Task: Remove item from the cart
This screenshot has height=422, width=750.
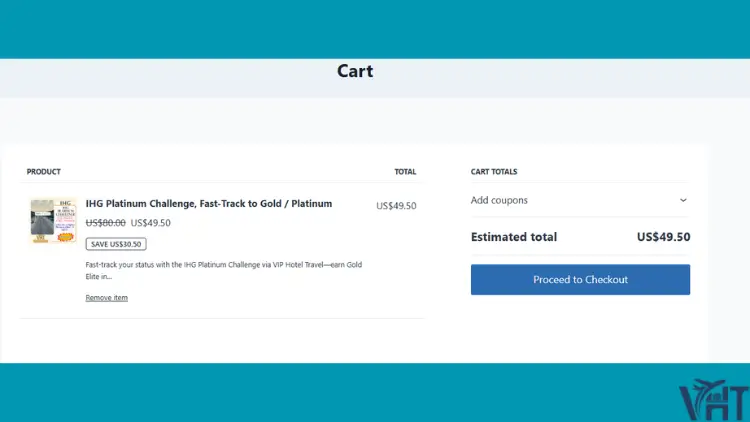Action: point(107,298)
